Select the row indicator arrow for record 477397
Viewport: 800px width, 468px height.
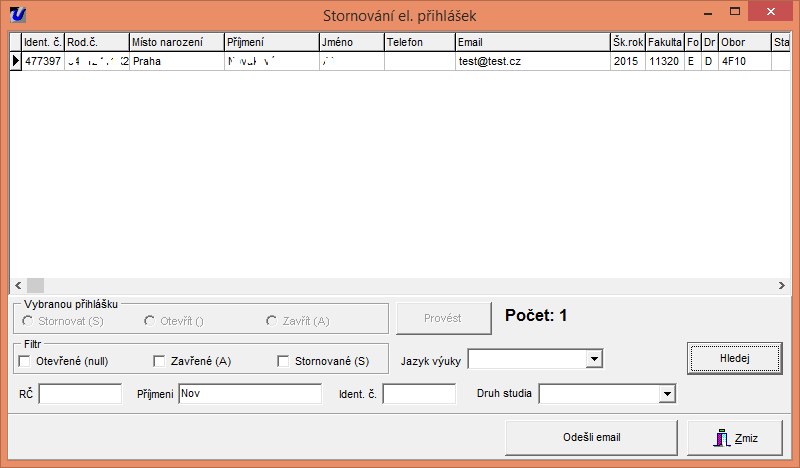click(15, 61)
